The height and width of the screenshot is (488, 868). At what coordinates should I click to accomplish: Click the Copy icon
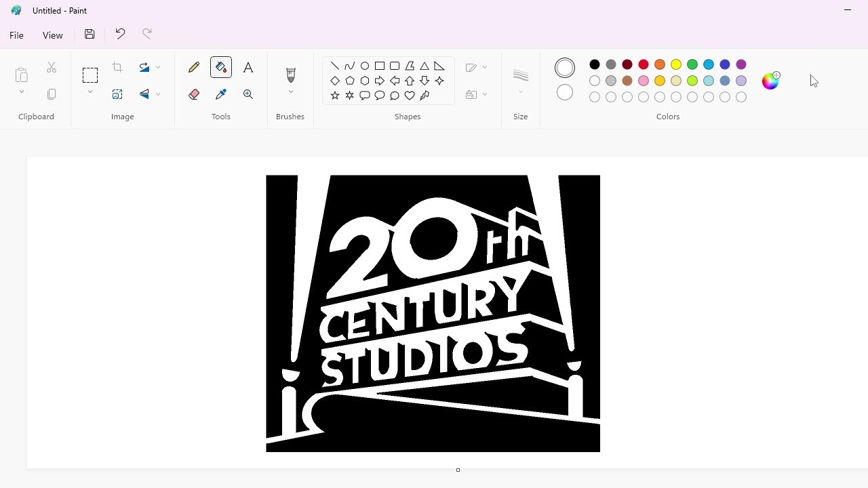[x=52, y=94]
